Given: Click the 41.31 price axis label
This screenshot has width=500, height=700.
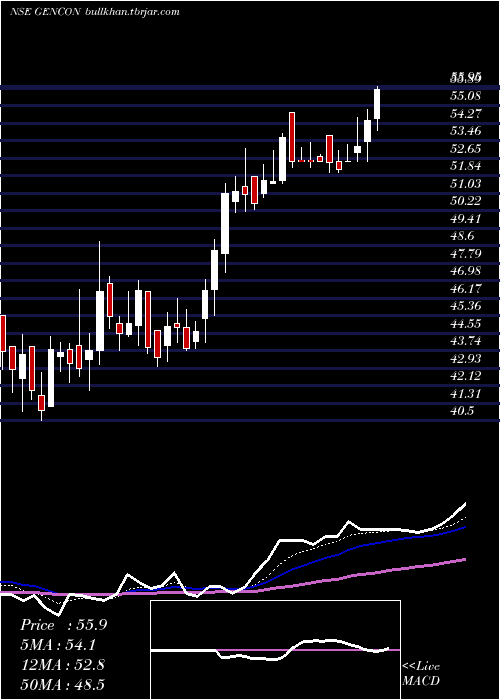Looking at the screenshot, I should (x=465, y=393).
